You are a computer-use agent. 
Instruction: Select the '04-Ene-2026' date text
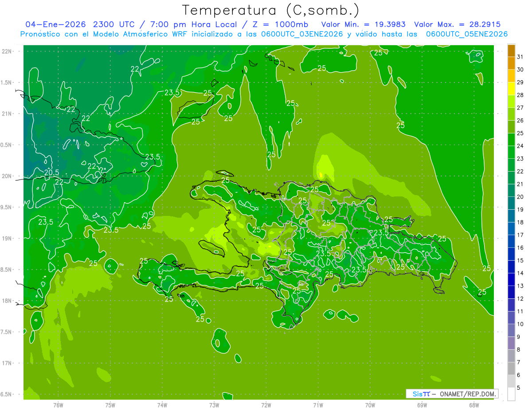[55, 24]
